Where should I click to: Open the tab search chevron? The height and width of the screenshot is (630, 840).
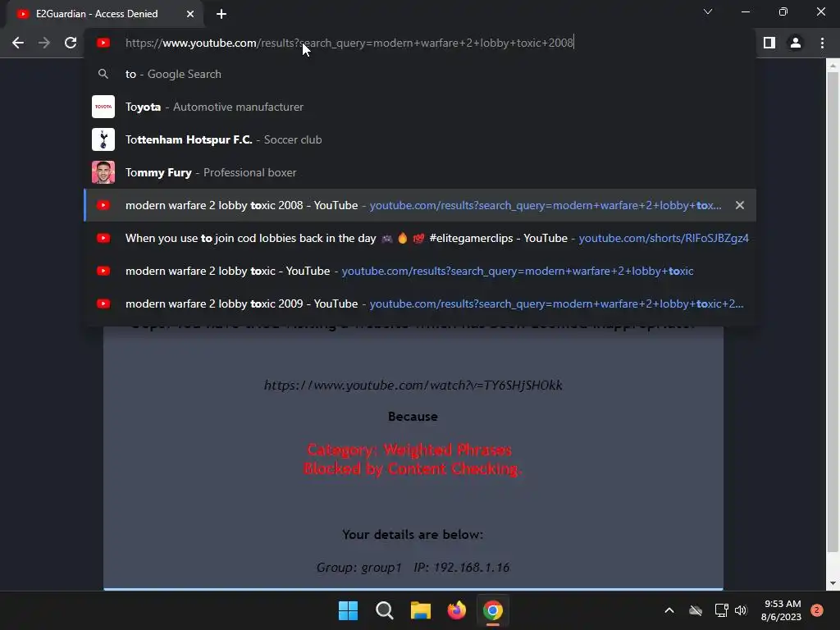[x=708, y=11]
